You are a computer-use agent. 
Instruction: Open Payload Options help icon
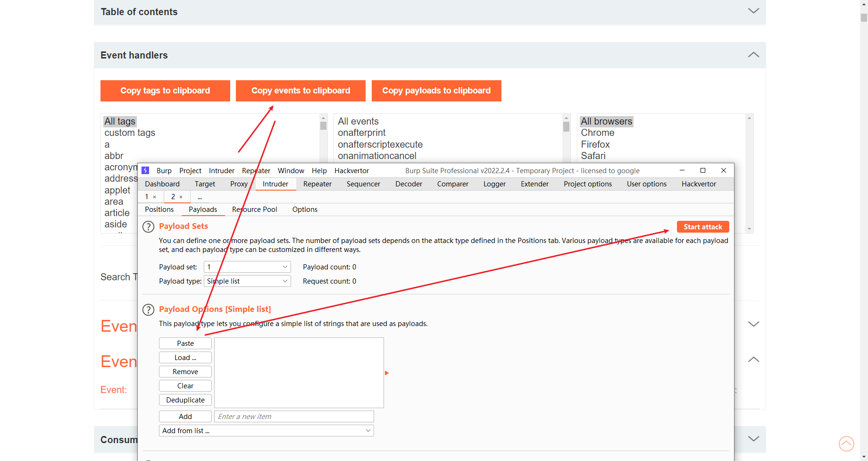(148, 310)
